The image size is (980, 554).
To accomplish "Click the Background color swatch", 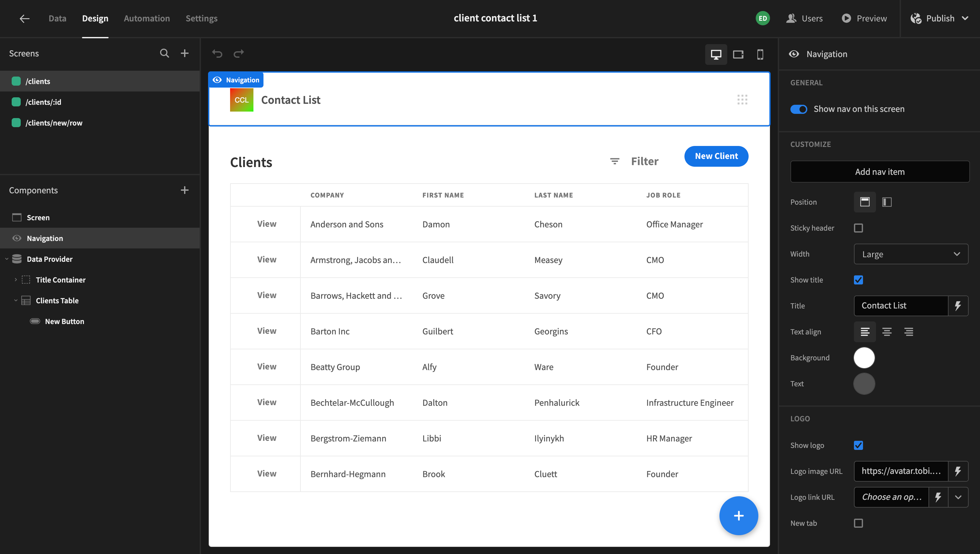I will (864, 358).
